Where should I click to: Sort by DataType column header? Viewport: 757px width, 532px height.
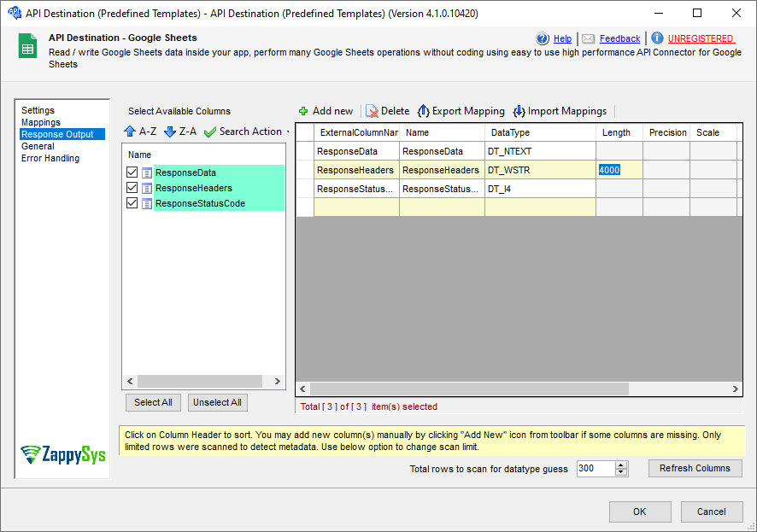click(x=540, y=132)
